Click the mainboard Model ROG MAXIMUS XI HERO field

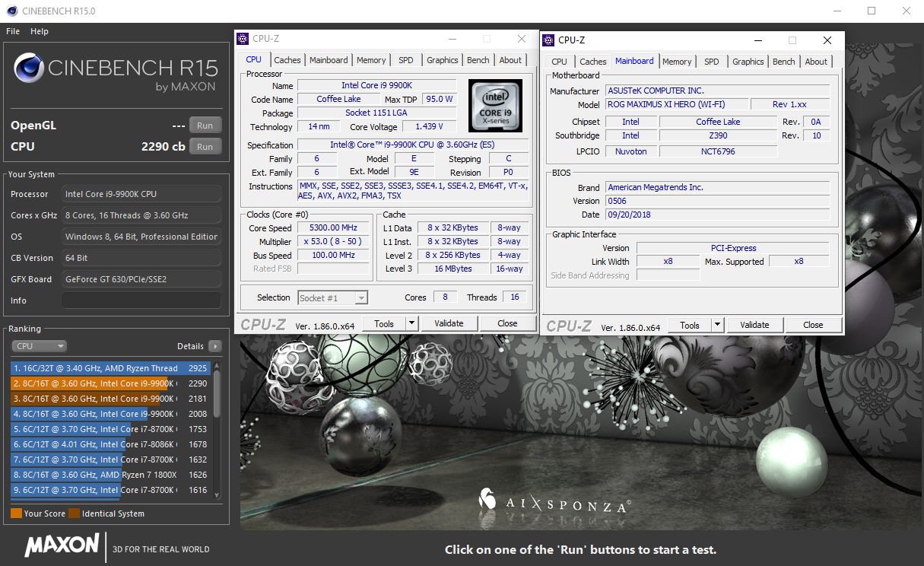tap(676, 104)
